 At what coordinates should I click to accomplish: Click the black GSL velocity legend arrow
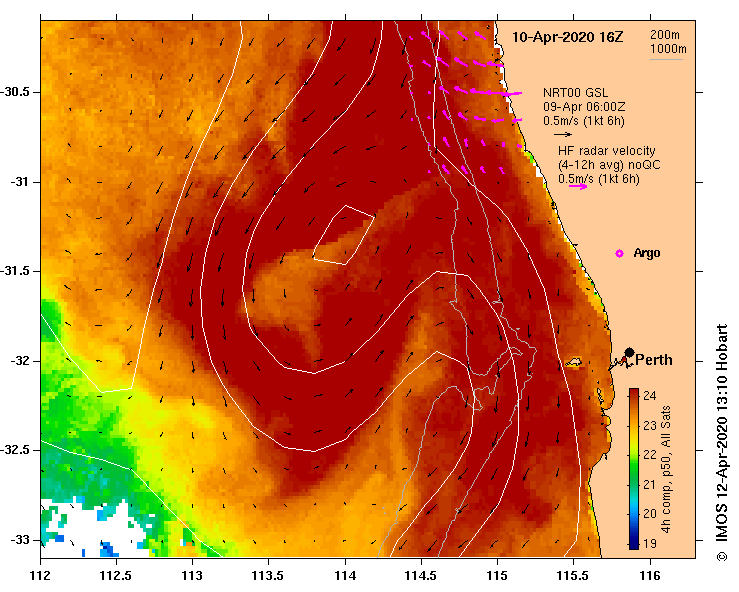(563, 134)
